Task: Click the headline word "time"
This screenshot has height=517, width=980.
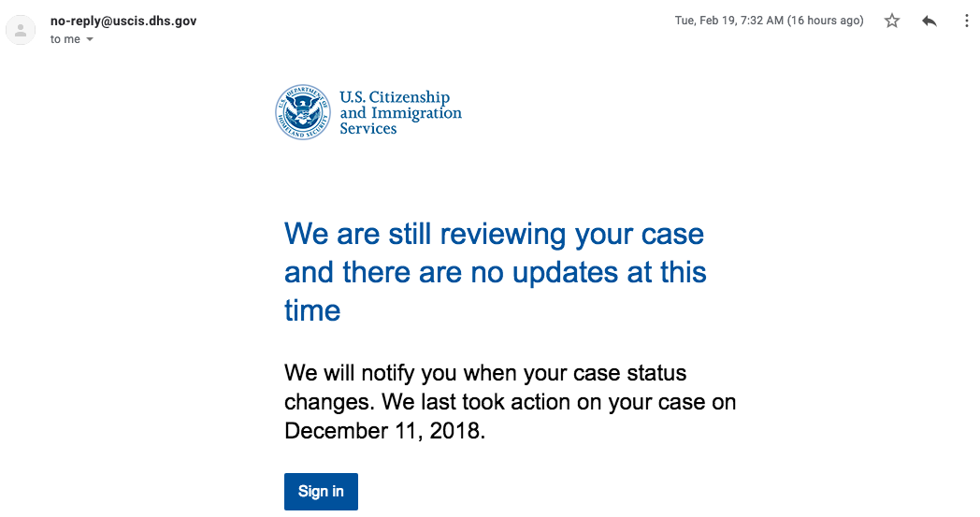Action: [x=312, y=310]
